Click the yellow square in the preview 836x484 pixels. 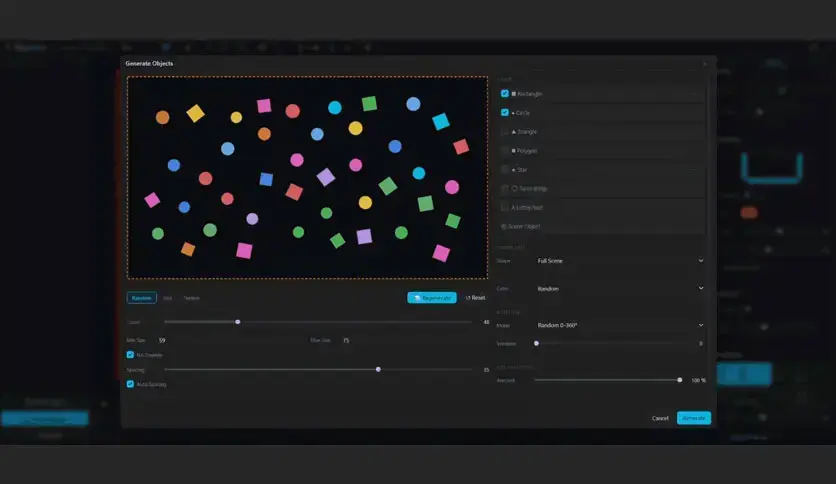(x=195, y=113)
